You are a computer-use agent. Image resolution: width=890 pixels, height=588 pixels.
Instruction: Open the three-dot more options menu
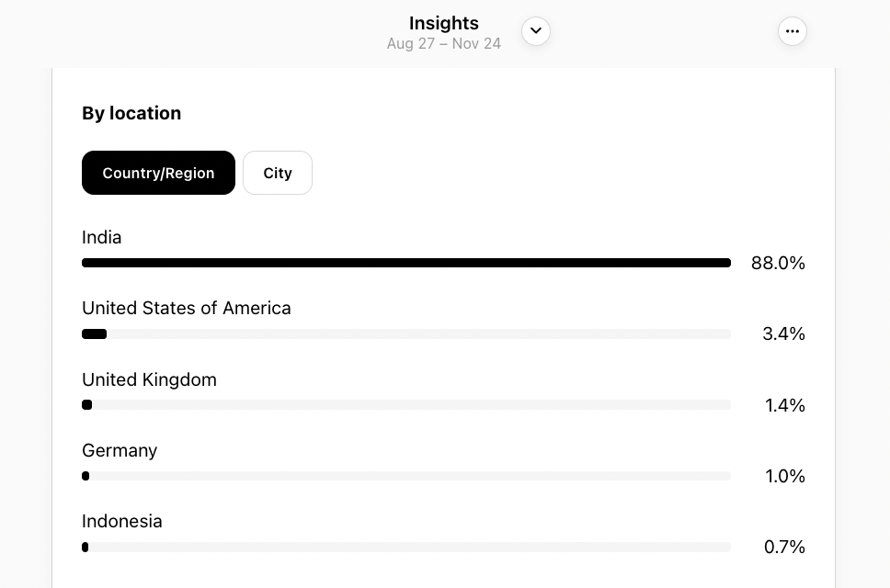click(x=793, y=31)
